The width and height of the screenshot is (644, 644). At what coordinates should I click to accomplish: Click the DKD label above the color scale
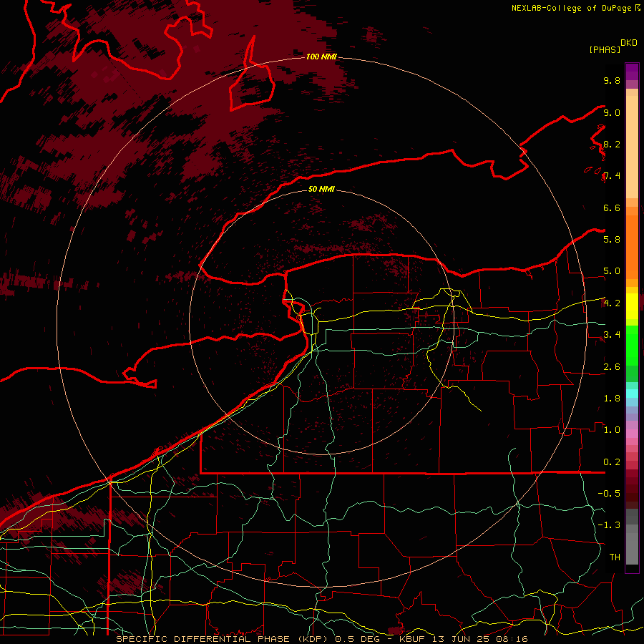(629, 43)
